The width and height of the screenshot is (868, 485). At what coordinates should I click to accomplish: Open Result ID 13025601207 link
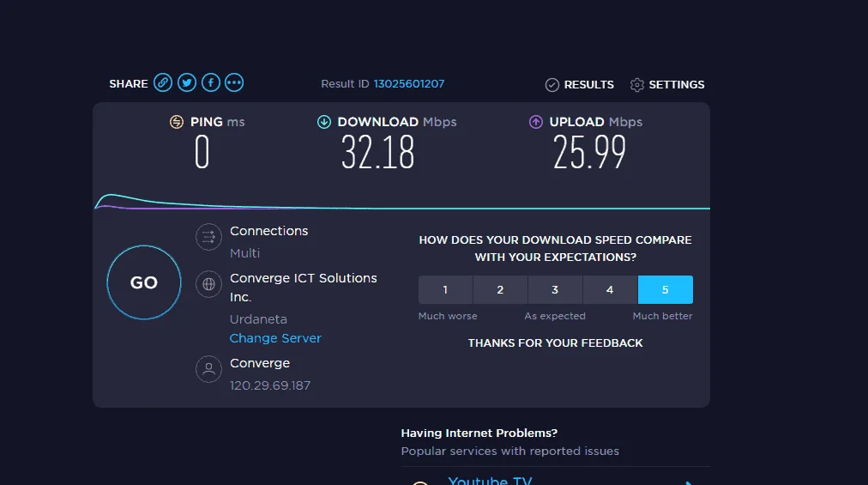(x=408, y=84)
